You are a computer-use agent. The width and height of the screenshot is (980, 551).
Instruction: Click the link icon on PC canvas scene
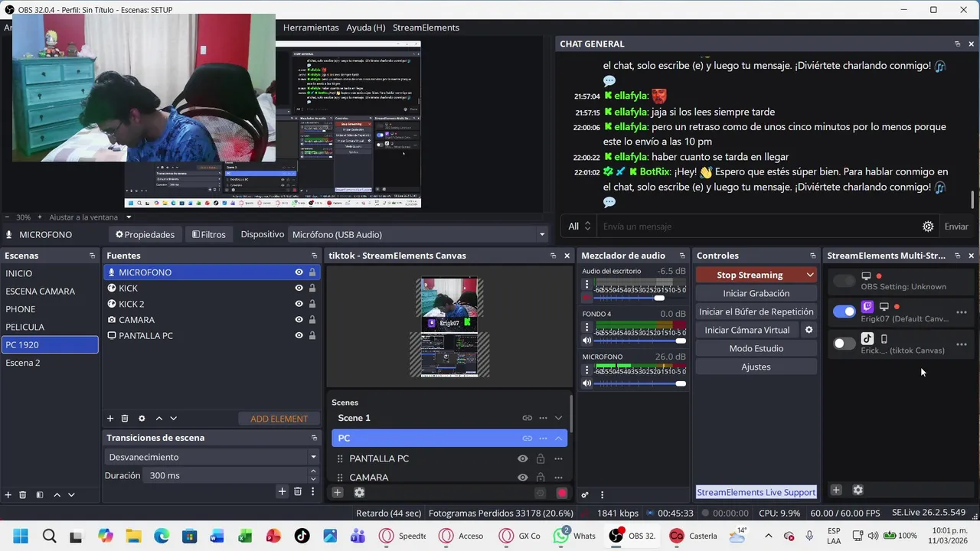tap(527, 439)
